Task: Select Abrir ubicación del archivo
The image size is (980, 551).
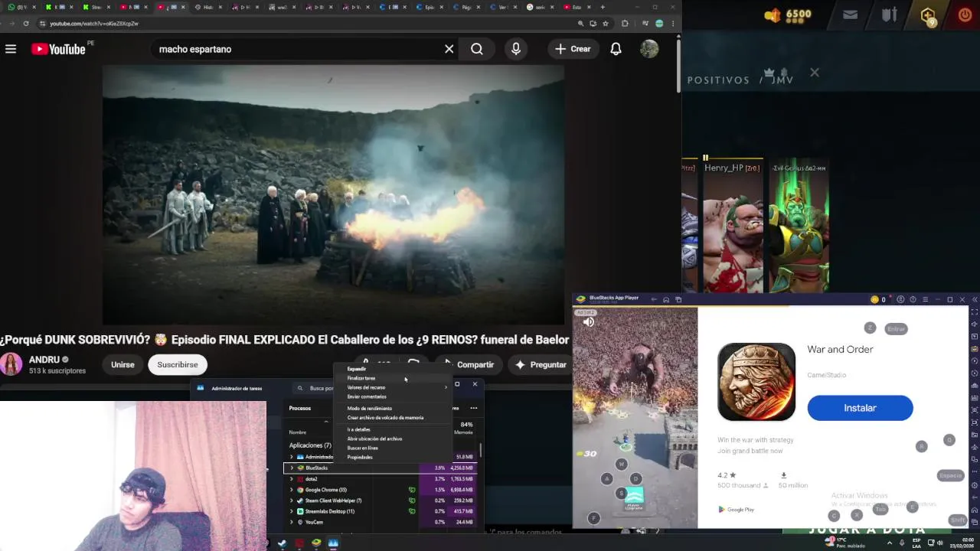Action: 374,439
